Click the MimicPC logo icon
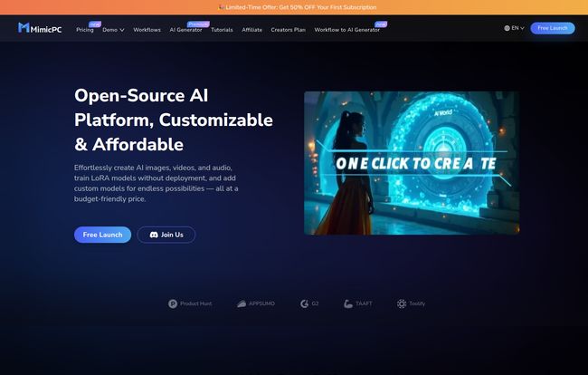 24,28
